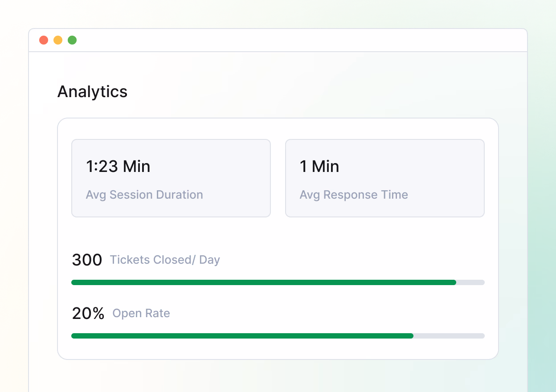Viewport: 556px width, 392px height.
Task: Click the filled Open Rate progress bar
Action: 242,336
